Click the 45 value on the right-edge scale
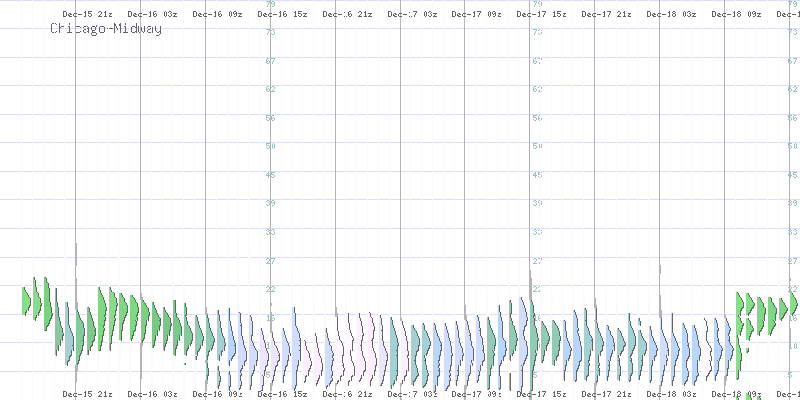This screenshot has height=400, width=800. click(x=792, y=175)
